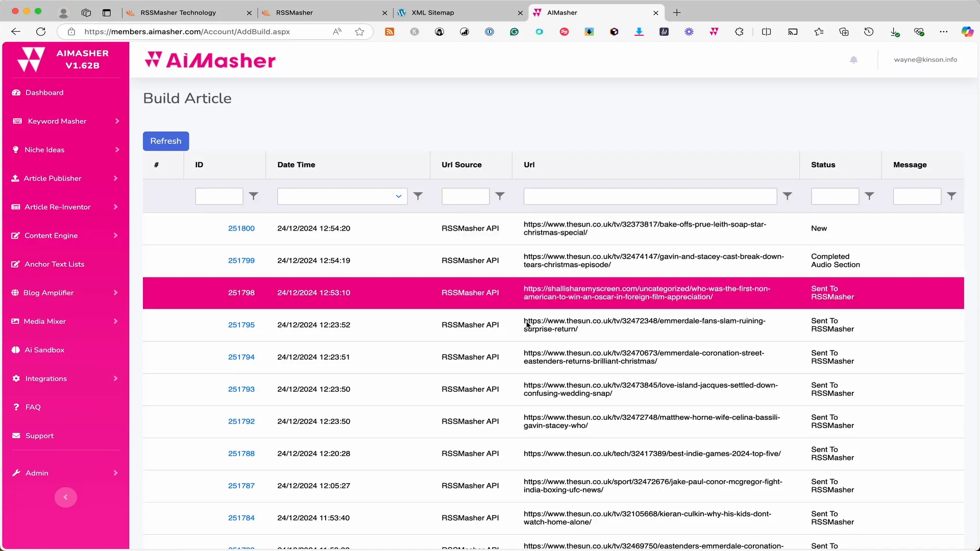Open browser profile avatar icon
This screenshot has height=551, width=980.
click(x=63, y=13)
